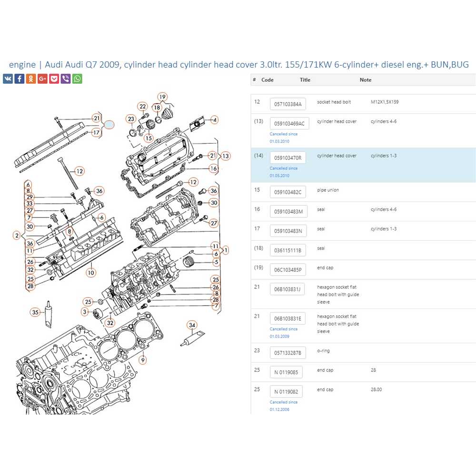476x476 pixels.
Task: Select callout 16 in the diagram
Action: tap(214, 169)
